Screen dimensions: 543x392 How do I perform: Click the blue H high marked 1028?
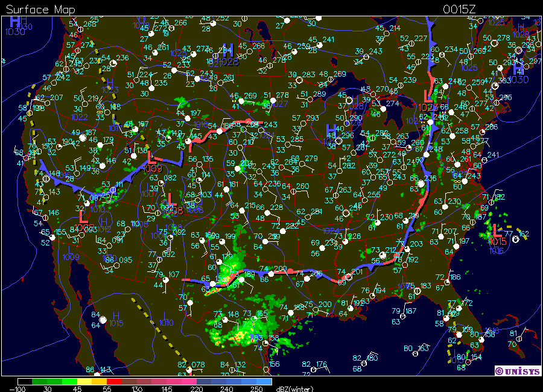(x=228, y=49)
